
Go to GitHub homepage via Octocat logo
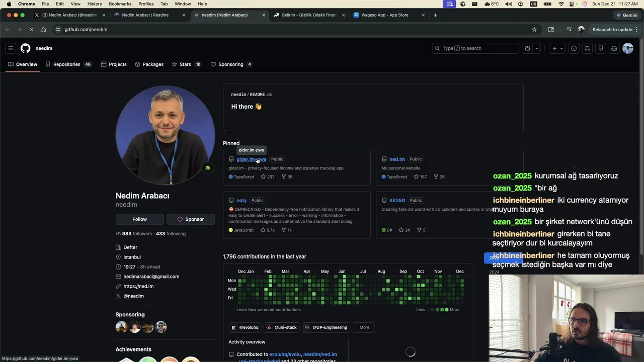pos(26,48)
